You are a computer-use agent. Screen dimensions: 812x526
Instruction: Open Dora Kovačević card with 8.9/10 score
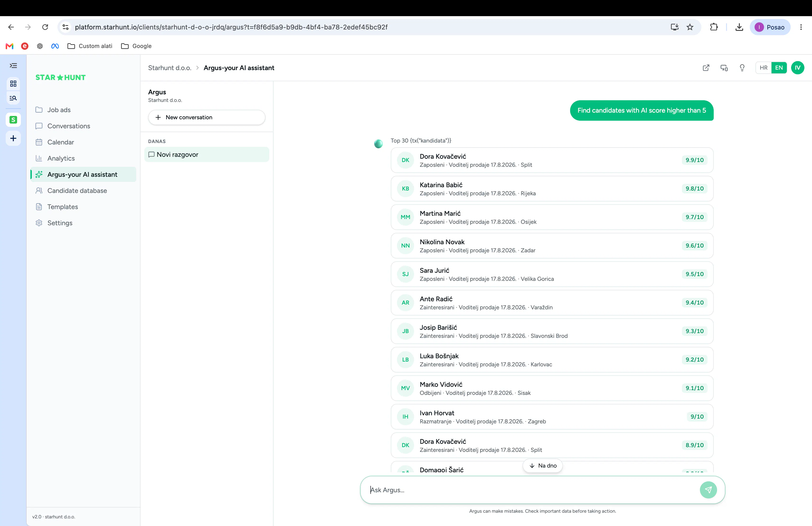pyautogui.click(x=552, y=445)
